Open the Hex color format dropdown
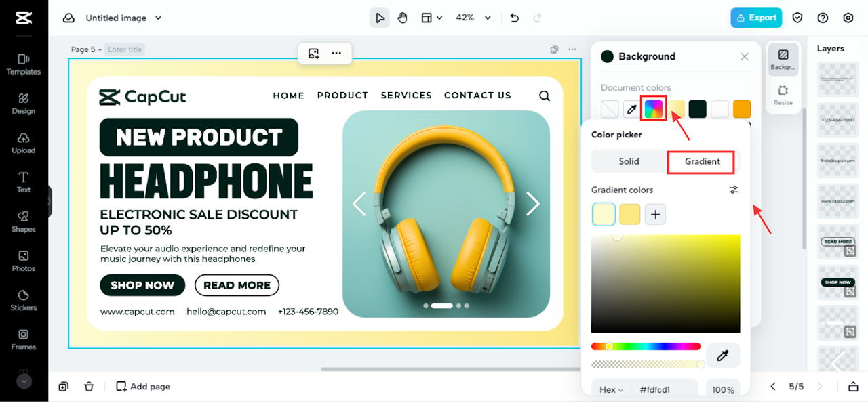This screenshot has height=403, width=868. pyautogui.click(x=611, y=390)
